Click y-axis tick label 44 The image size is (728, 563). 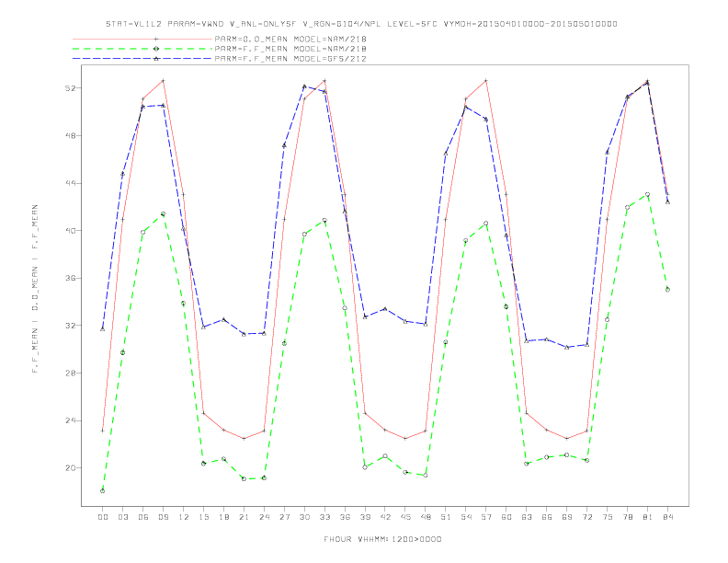[70, 183]
